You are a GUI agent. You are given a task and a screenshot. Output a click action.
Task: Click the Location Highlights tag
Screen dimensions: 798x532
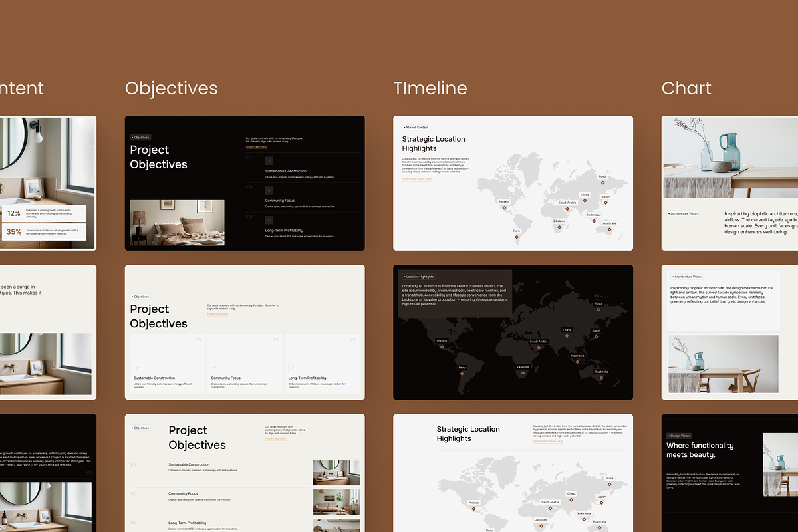(x=418, y=276)
